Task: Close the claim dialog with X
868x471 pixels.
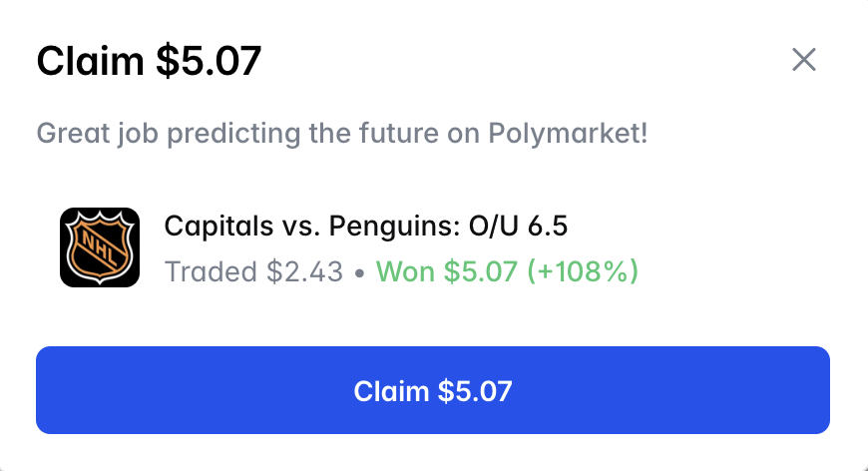Action: click(x=803, y=60)
